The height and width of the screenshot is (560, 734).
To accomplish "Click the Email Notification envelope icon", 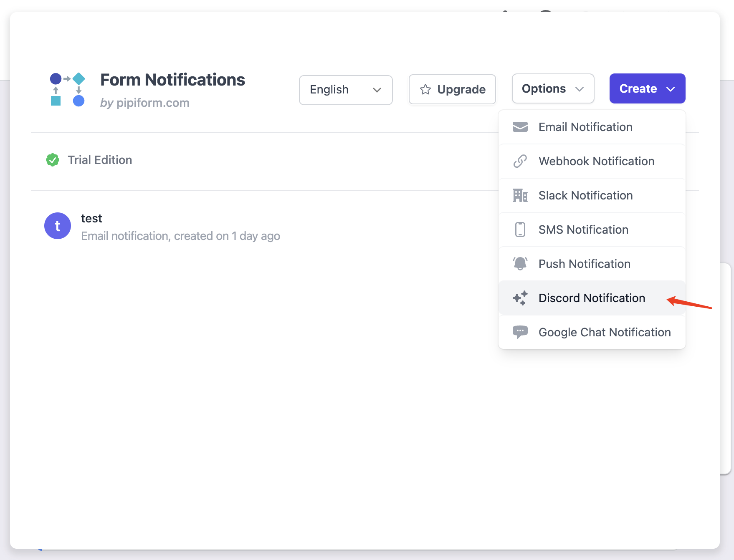I will tap(520, 126).
